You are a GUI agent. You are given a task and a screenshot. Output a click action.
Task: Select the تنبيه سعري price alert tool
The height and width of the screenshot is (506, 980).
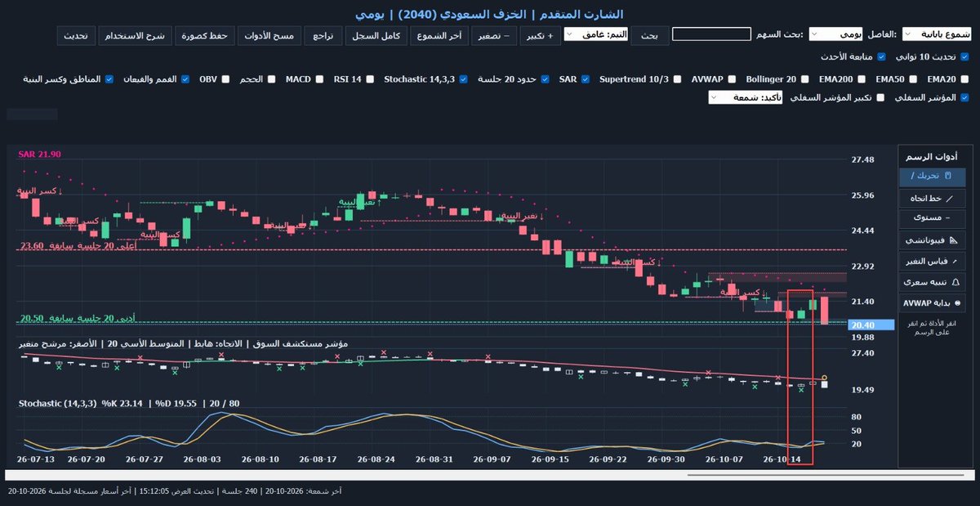[932, 281]
